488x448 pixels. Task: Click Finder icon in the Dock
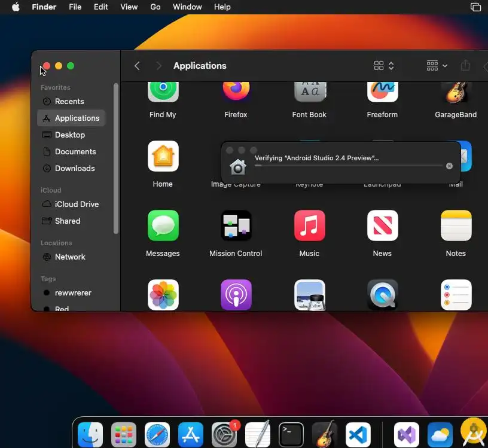tap(90, 435)
